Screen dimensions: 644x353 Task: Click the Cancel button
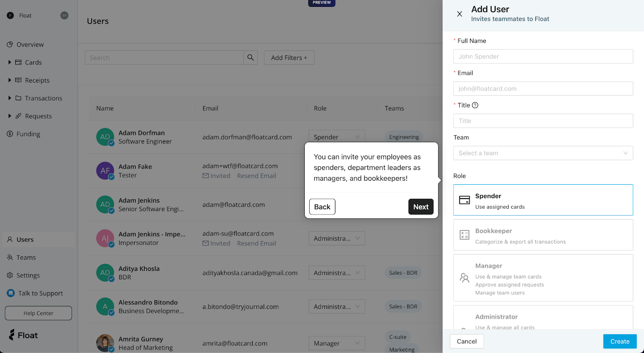pos(466,341)
